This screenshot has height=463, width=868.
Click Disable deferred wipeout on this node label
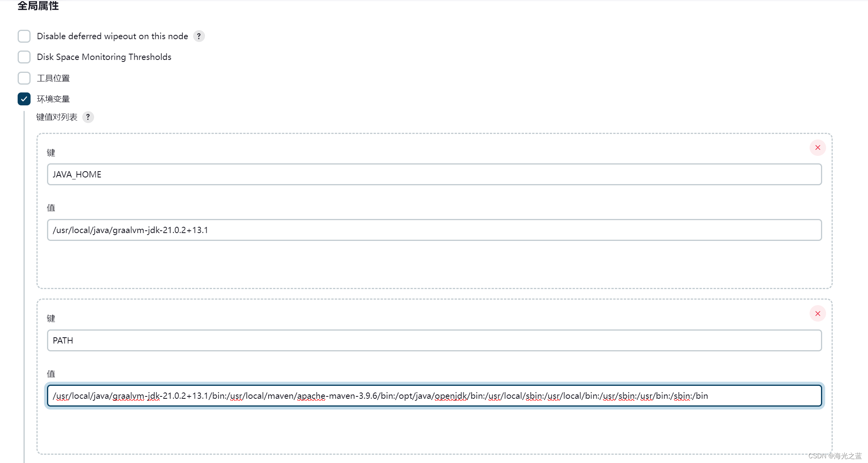112,36
